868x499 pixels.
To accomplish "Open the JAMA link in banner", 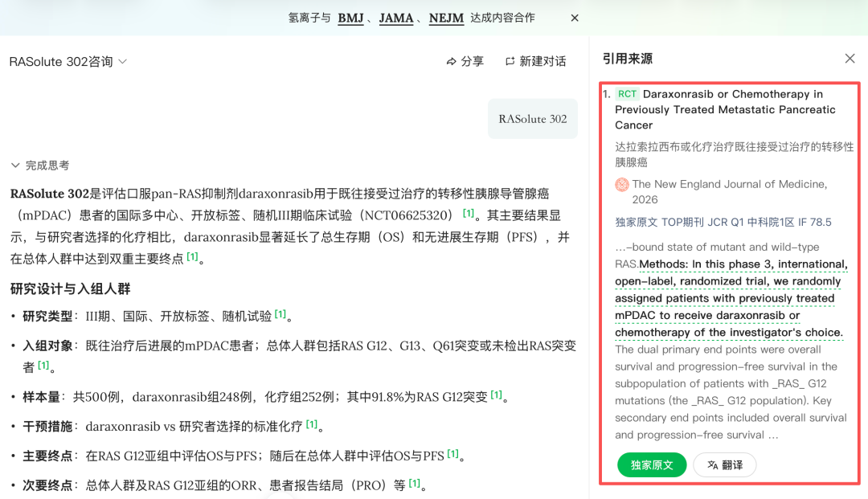I will coord(396,18).
